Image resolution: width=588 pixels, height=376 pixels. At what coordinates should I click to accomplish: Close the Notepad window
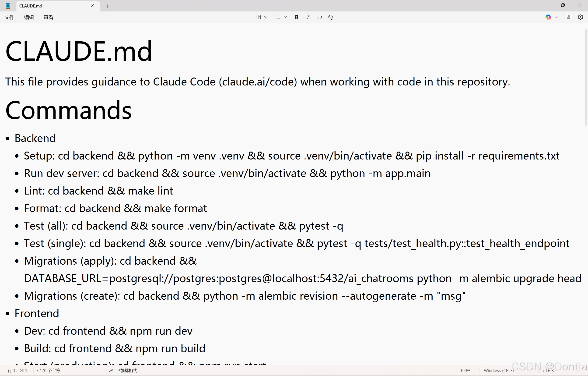point(579,5)
